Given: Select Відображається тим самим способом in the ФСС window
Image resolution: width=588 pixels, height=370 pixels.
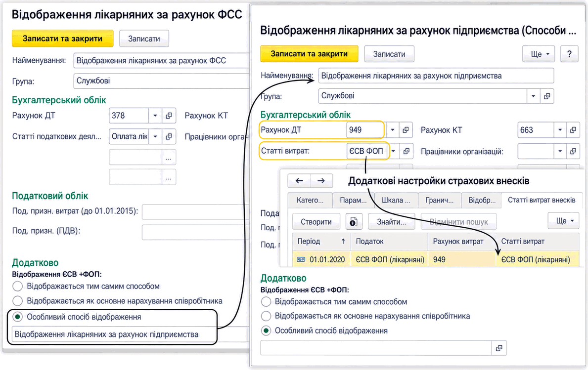Looking at the screenshot, I should 17,287.
